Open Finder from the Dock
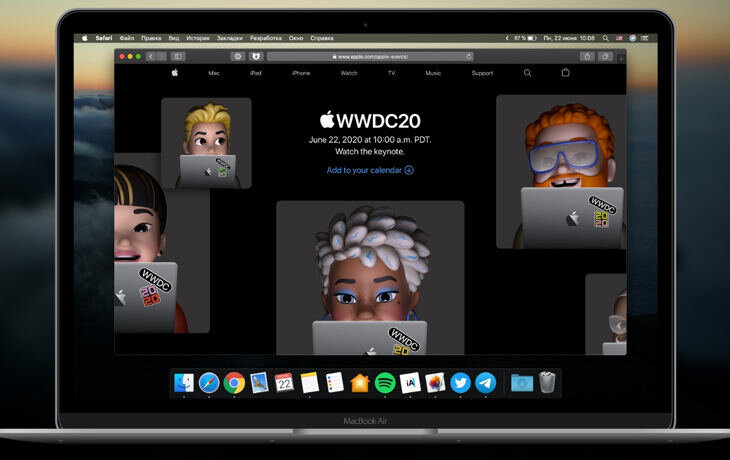Image resolution: width=730 pixels, height=460 pixels. pos(184,383)
